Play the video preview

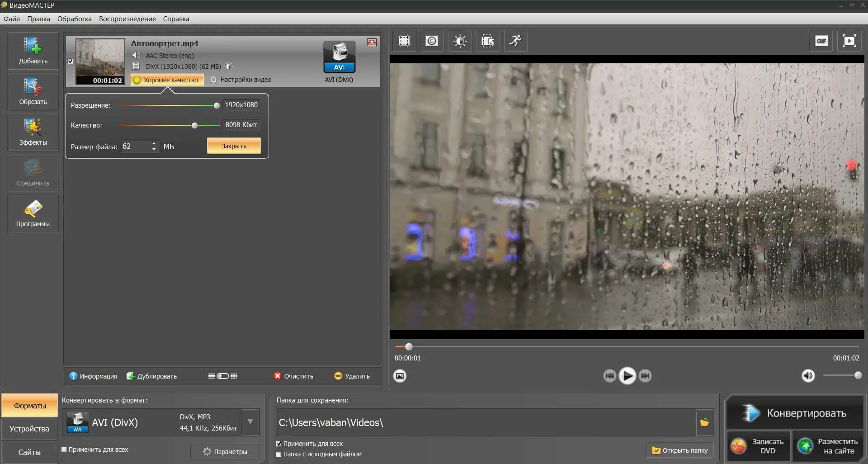click(x=627, y=375)
